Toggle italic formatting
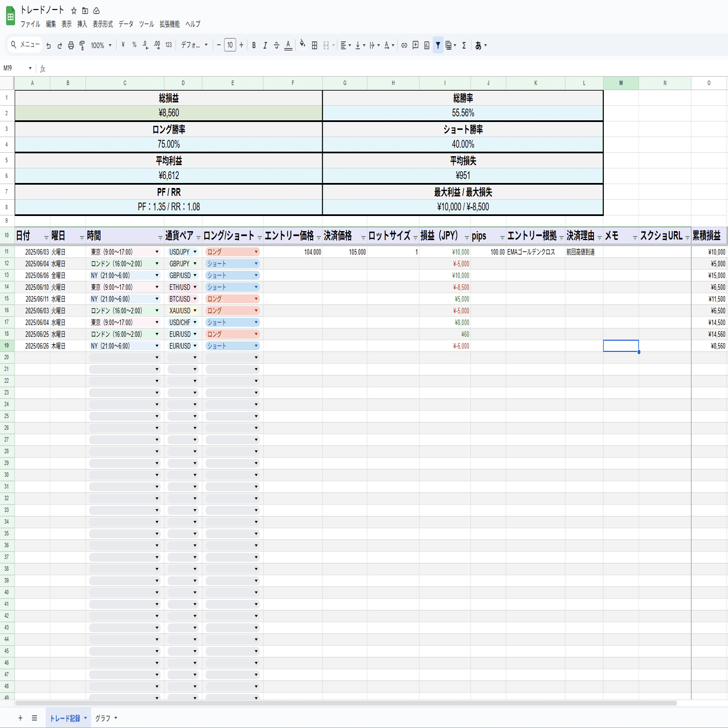Screen dimensions: 728x728 point(265,45)
